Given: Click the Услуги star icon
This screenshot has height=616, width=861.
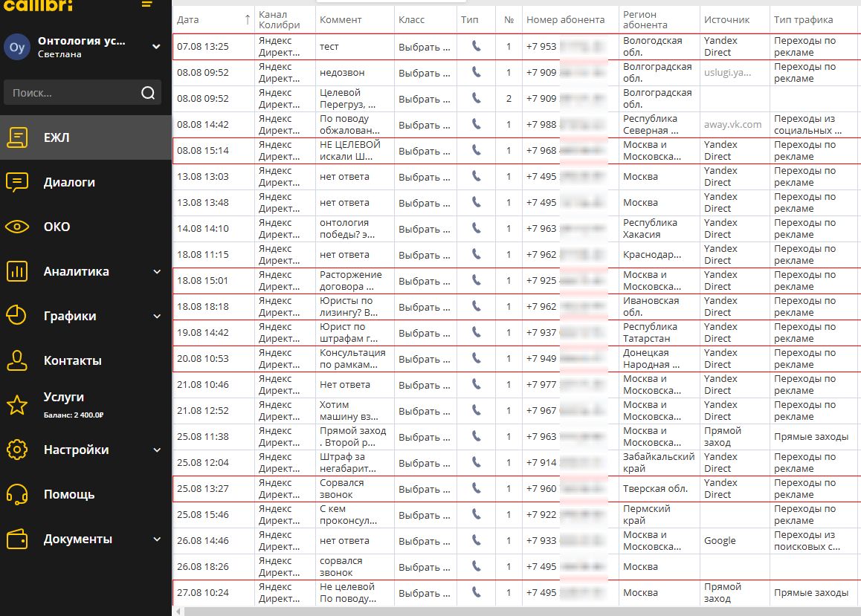Looking at the screenshot, I should (17, 405).
